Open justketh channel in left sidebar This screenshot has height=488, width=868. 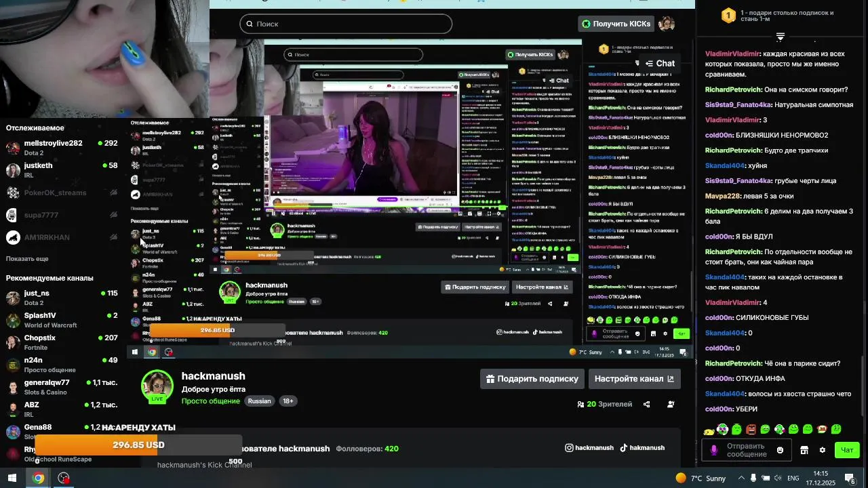click(x=62, y=169)
